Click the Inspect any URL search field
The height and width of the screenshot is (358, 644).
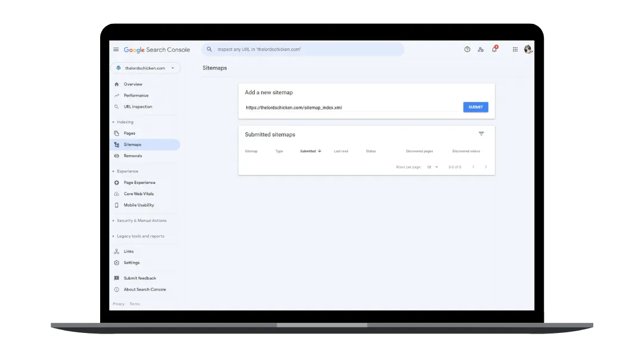point(303,50)
